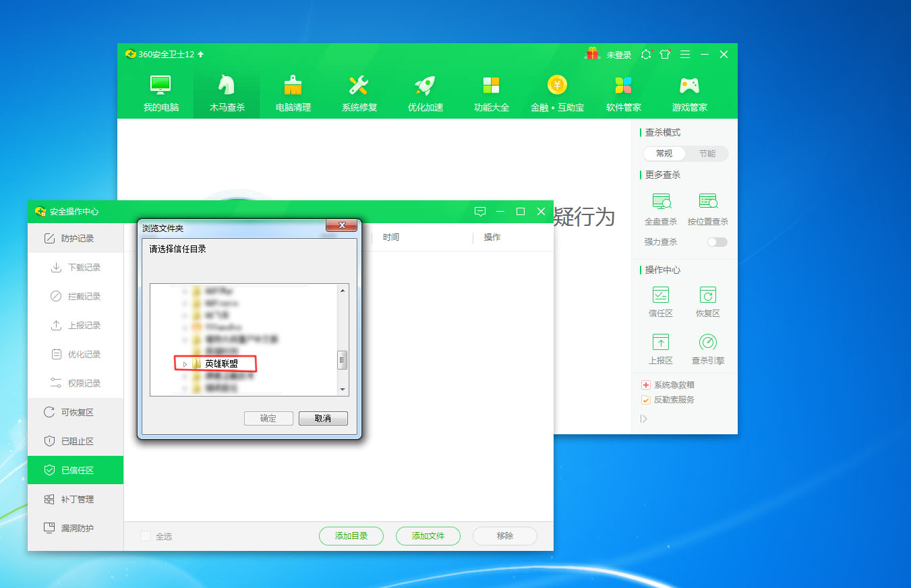The width and height of the screenshot is (911, 588).
Task: Choose 按位置查杀 custom location scan
Action: 707,209
